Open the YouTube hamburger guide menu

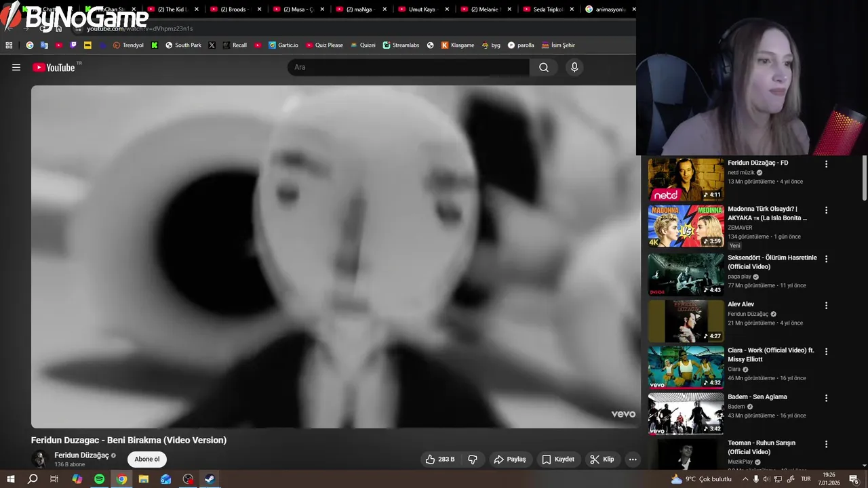(16, 67)
